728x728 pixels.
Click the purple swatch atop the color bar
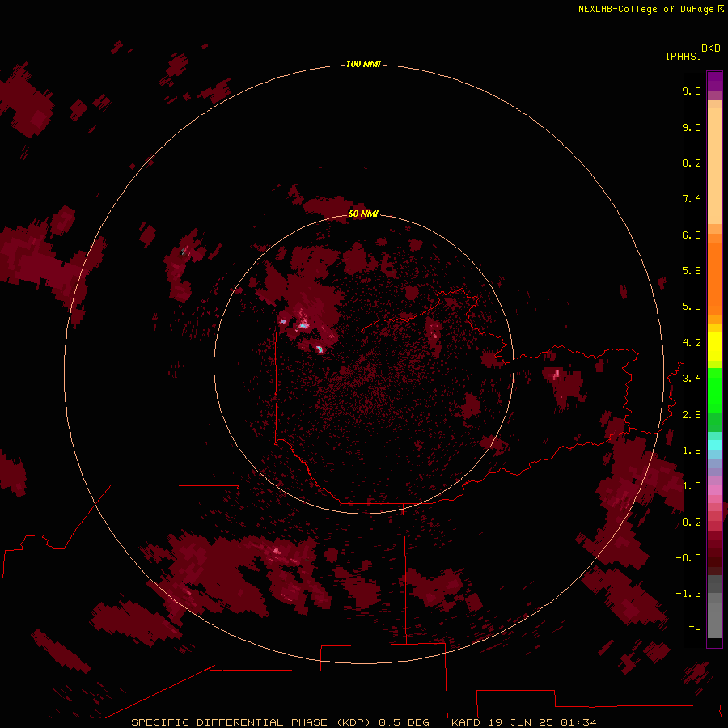(714, 81)
